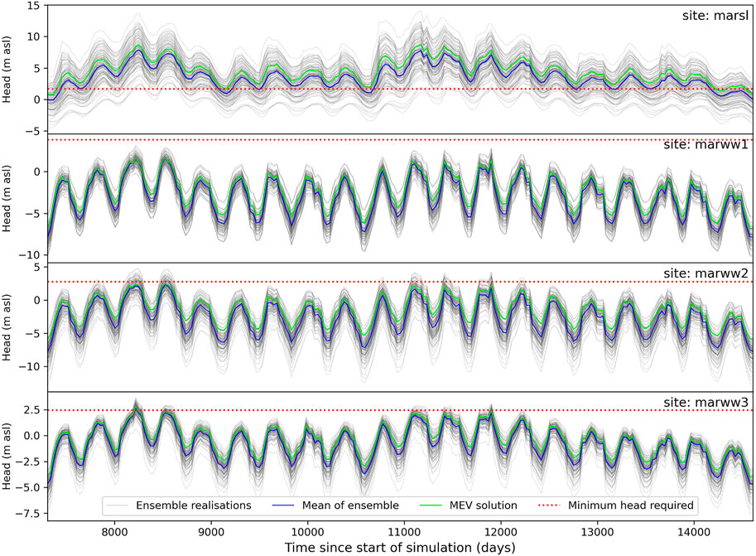Select the 'MEV solution' legend text

point(483,505)
